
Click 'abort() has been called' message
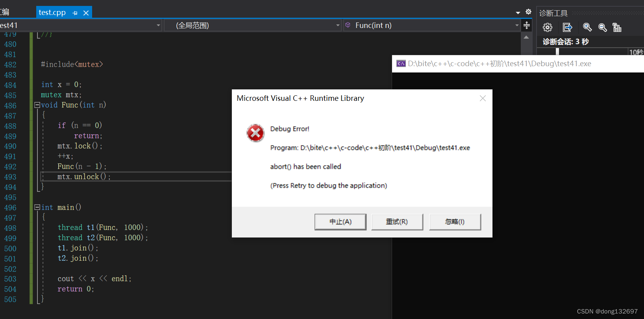click(x=305, y=167)
